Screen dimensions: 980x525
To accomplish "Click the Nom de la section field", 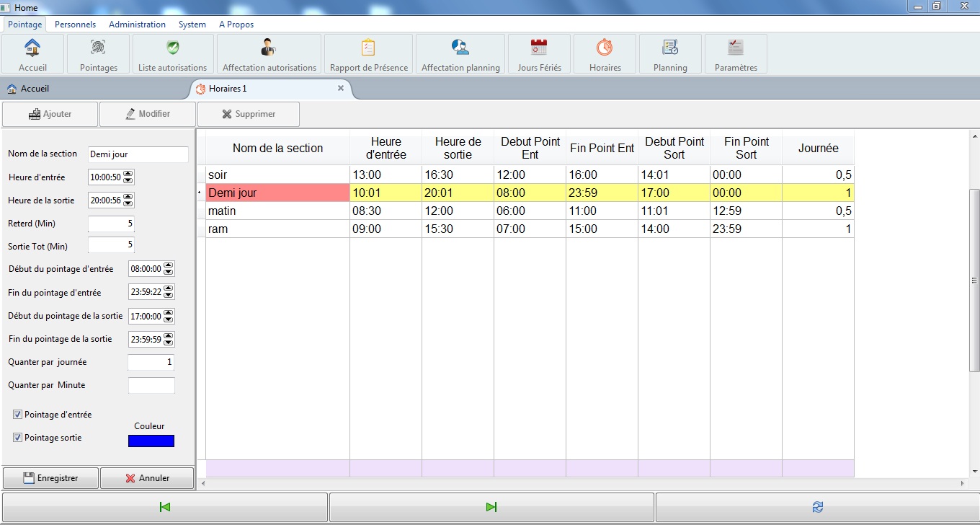I will click(138, 154).
